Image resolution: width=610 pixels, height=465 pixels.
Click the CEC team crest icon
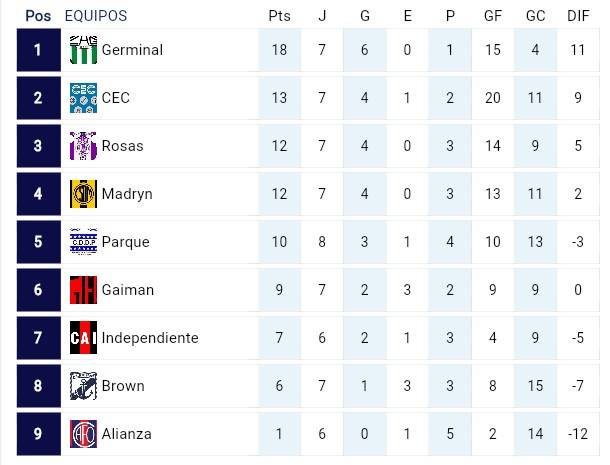pos(83,98)
